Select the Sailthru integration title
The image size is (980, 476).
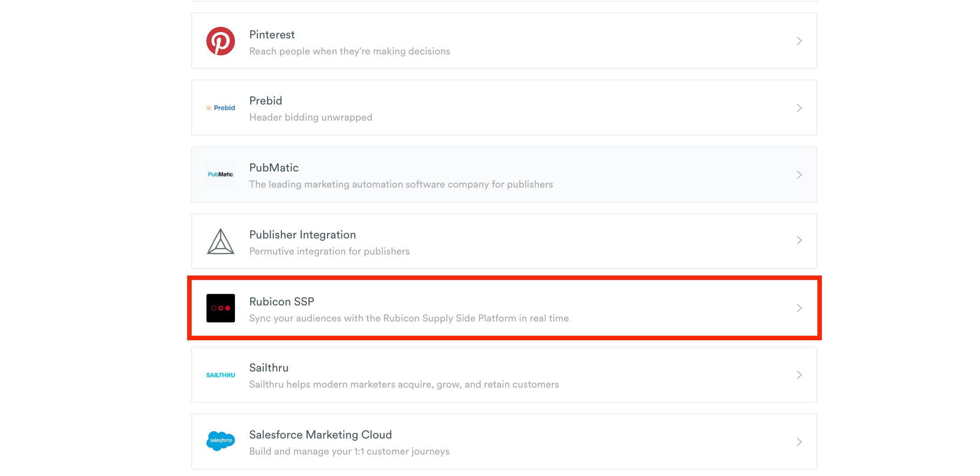click(x=268, y=367)
